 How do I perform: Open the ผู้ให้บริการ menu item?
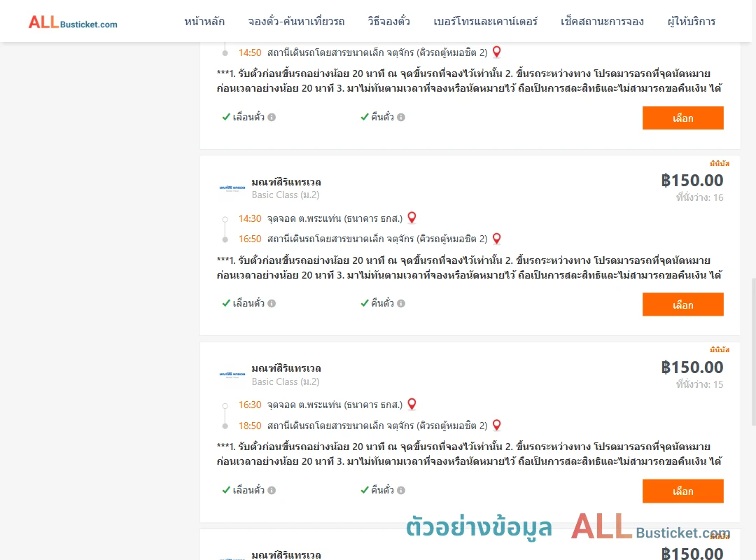(x=691, y=21)
